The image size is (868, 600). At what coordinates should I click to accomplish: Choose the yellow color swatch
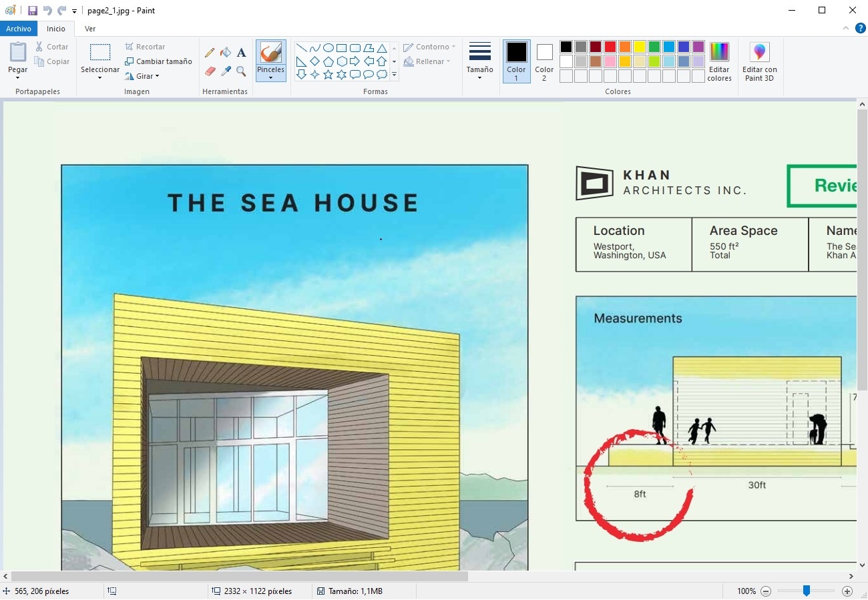tap(640, 47)
